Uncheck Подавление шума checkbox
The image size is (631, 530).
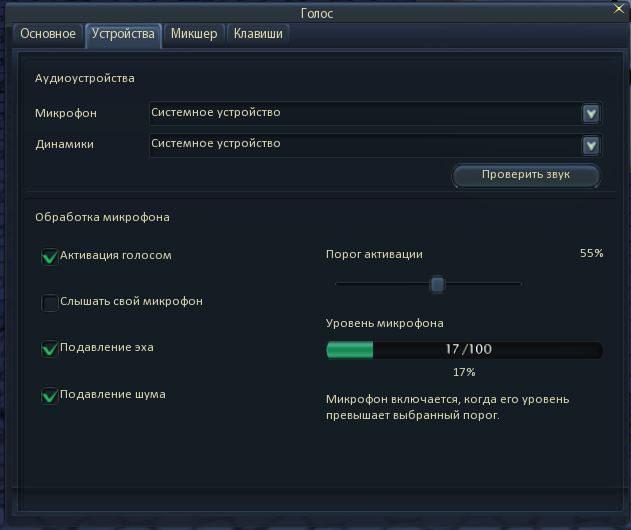point(50,395)
